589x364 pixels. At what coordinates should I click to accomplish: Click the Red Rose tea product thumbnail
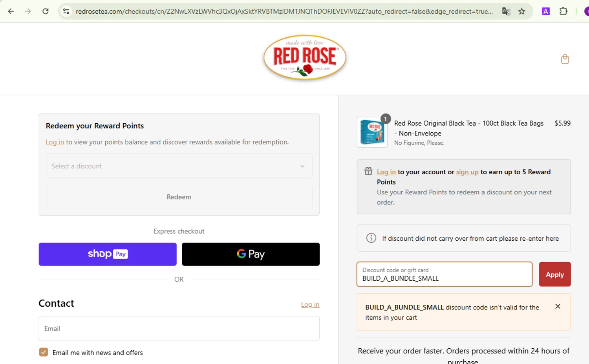click(372, 132)
